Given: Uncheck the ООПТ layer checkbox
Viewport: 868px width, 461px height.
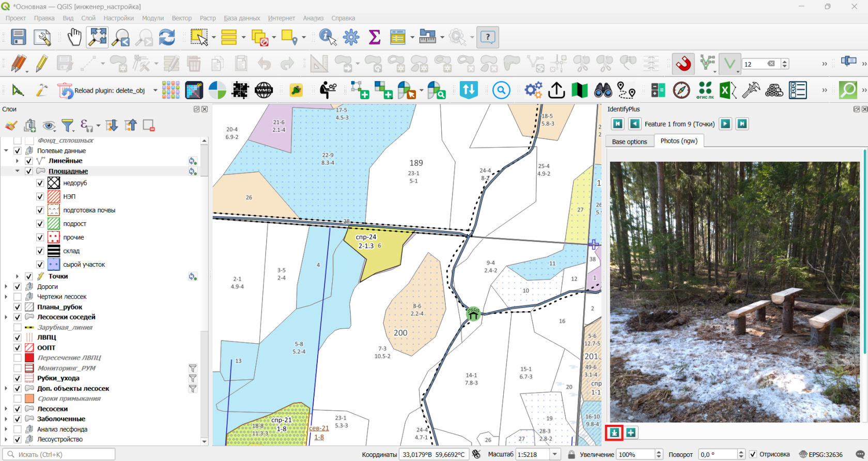Looking at the screenshot, I should click(x=18, y=348).
